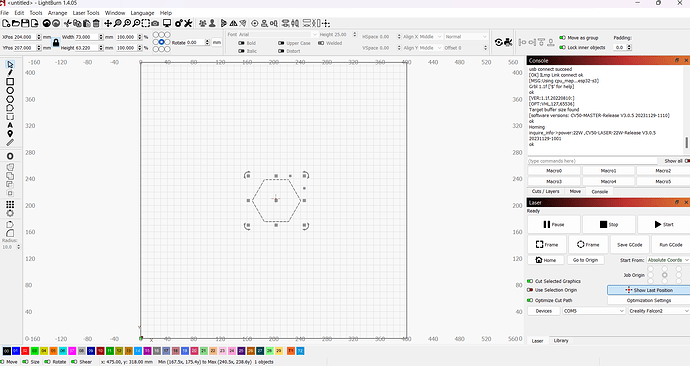Screen dimensions: 690x366
Task: Click the Stop button
Action: pyautogui.click(x=609, y=224)
